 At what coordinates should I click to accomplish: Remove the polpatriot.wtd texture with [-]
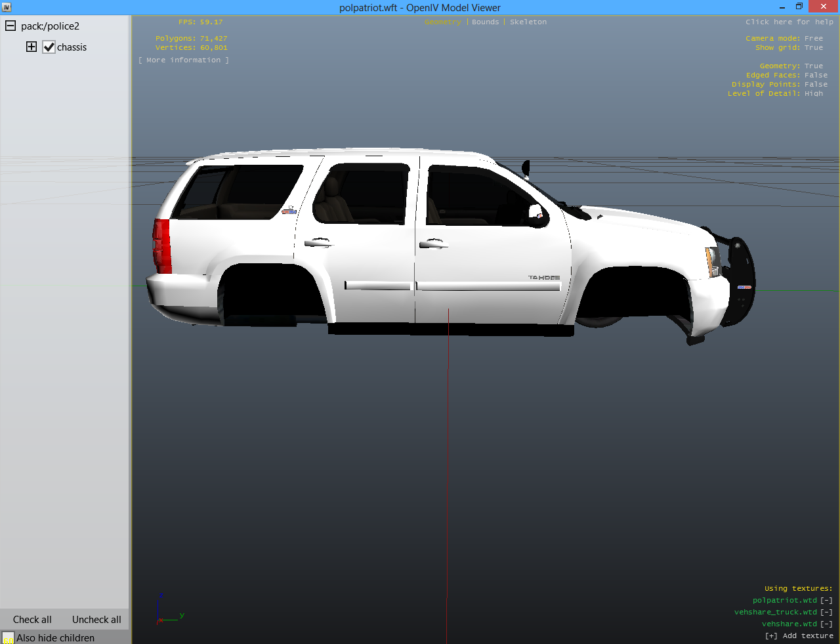[826, 601]
